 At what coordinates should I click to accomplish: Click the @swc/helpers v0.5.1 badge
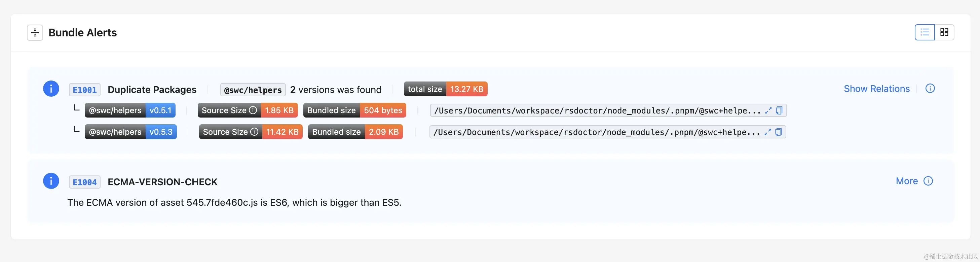pos(130,110)
